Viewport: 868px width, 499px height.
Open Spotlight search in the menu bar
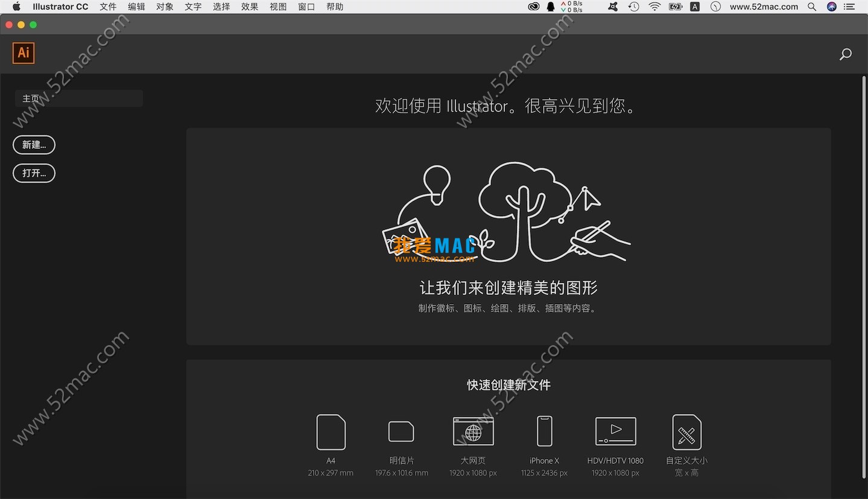click(812, 7)
